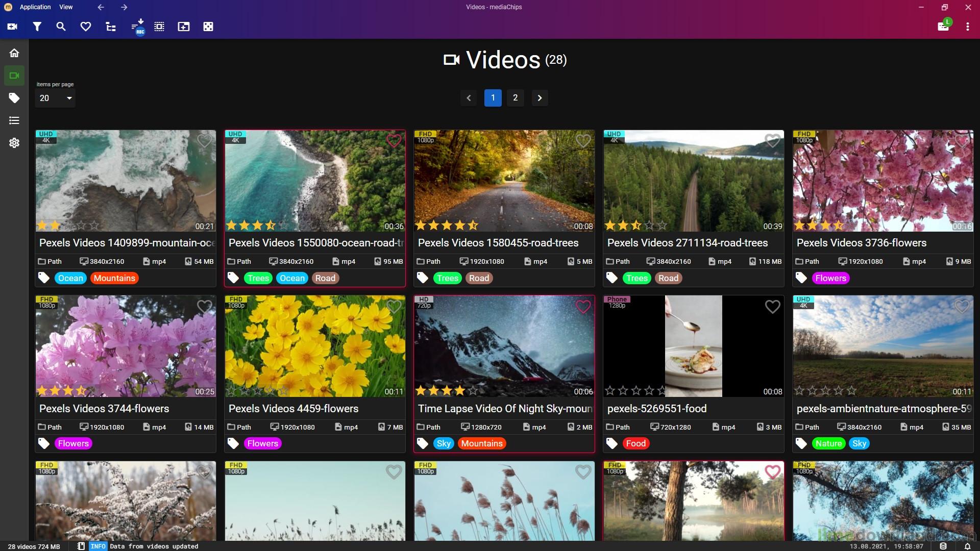Toggle favorite on Pexels Videos 1580455-road-trees
Image resolution: width=980 pixels, height=551 pixels.
tap(583, 141)
